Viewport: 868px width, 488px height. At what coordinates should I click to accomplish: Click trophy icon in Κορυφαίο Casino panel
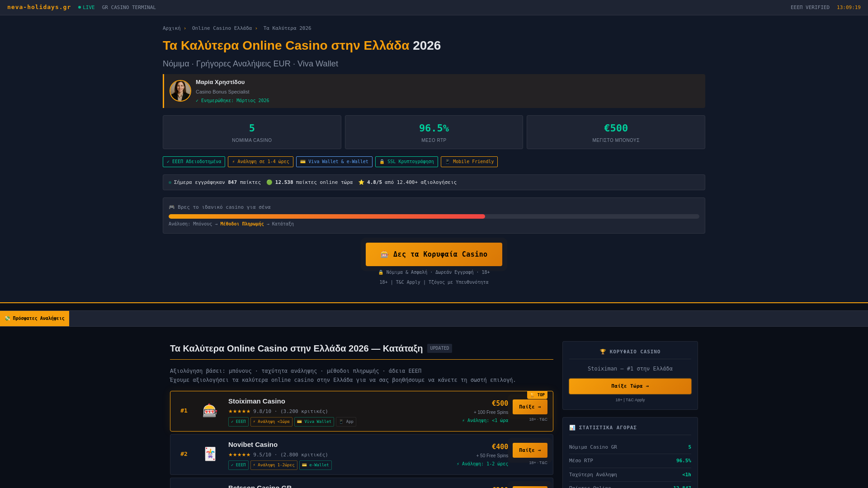point(603,352)
